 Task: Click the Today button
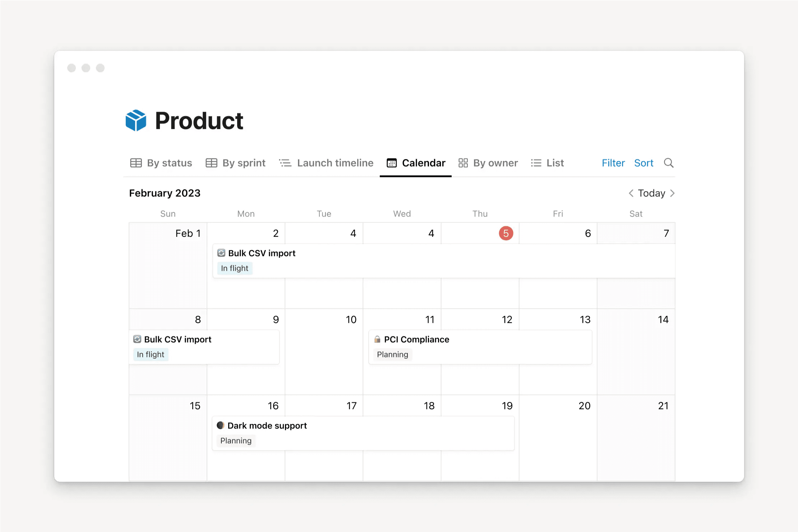pyautogui.click(x=651, y=193)
